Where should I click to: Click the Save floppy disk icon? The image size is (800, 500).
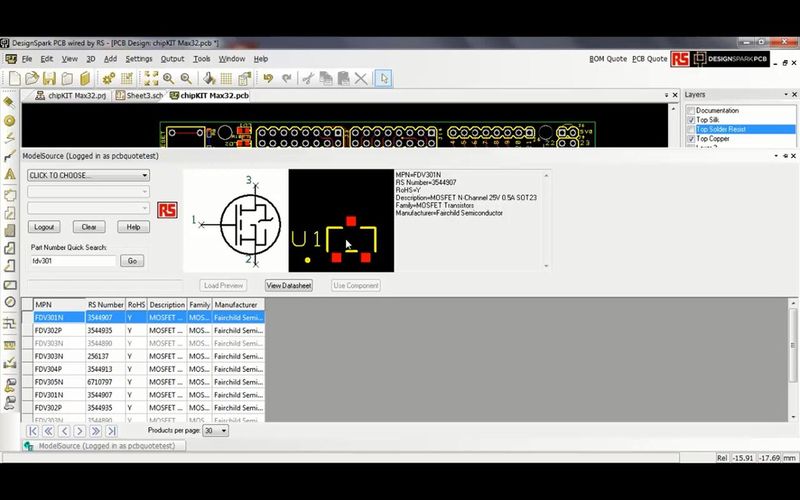click(49, 79)
